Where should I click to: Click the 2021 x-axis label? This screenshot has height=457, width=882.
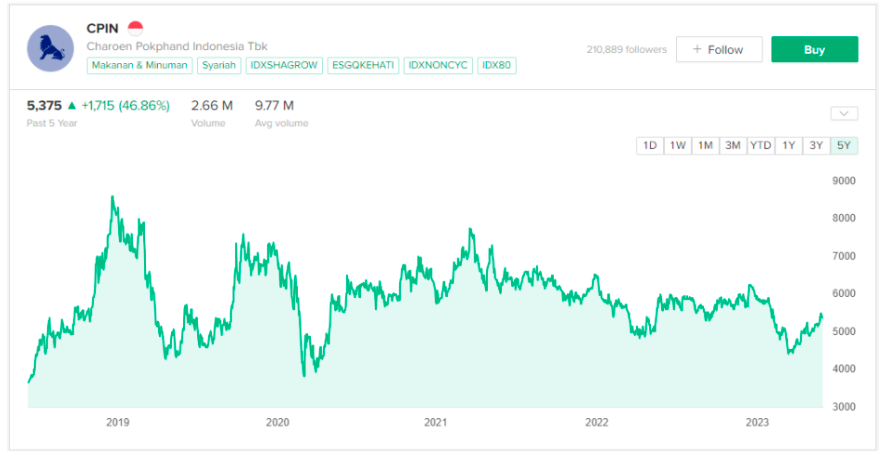pyautogui.click(x=436, y=423)
